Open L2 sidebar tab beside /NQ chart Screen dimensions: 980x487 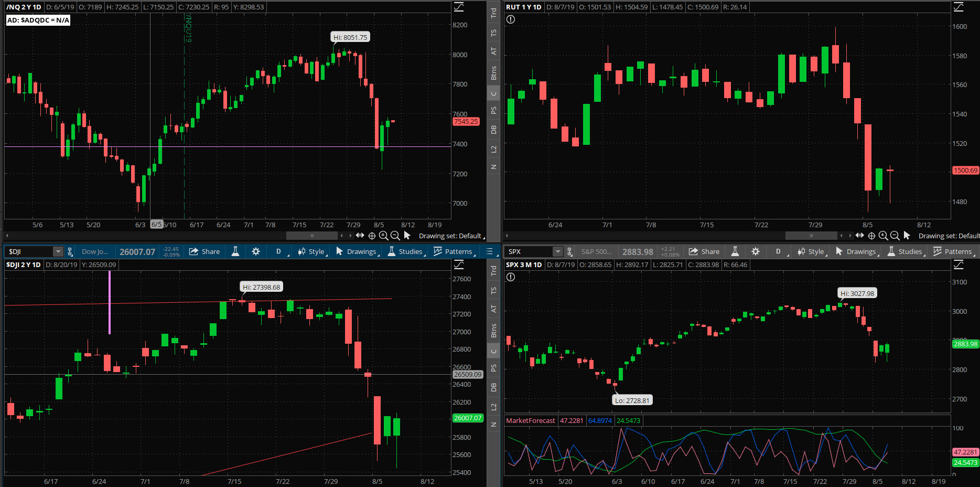pos(493,149)
